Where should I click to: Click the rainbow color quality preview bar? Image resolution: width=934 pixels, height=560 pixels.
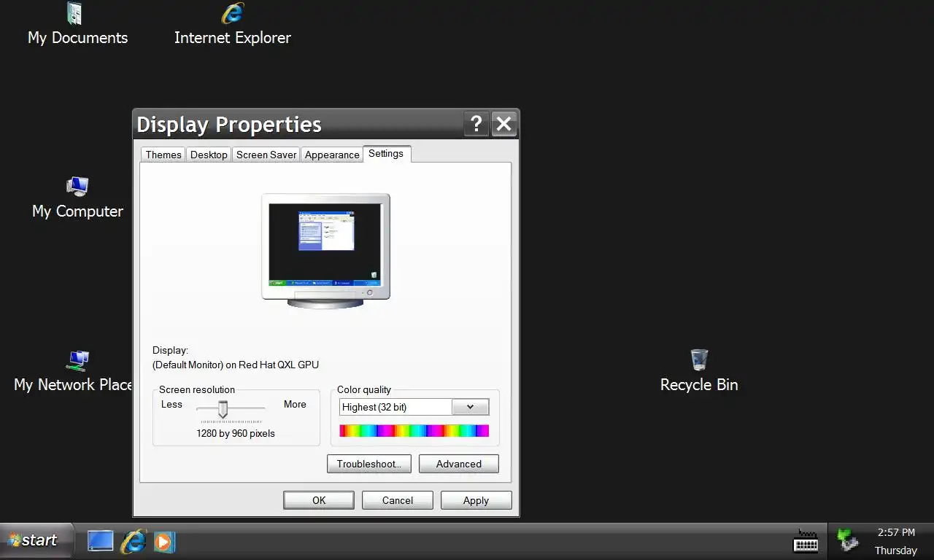click(414, 431)
